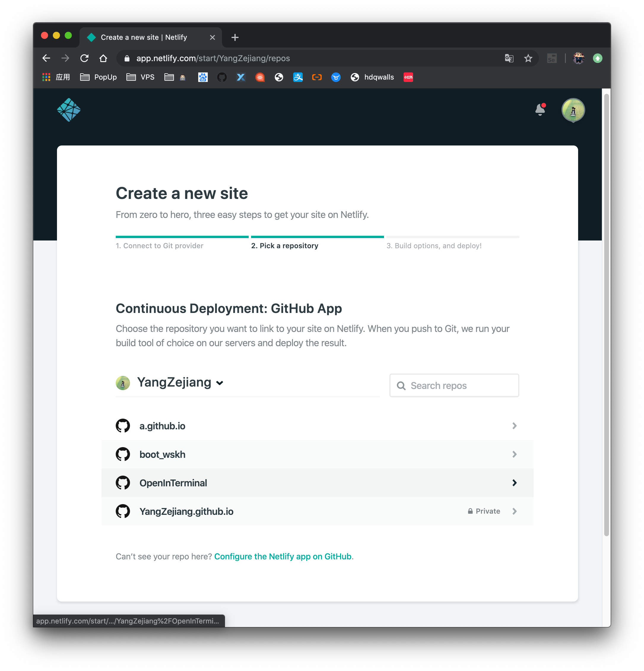
Task: Open the first globe bookmark
Action: (x=279, y=77)
